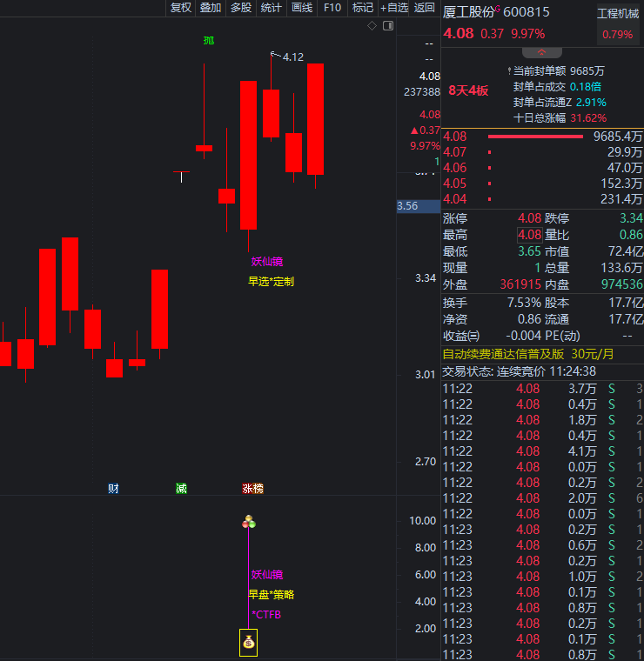The width and height of the screenshot is (644, 661).
Task: Click the green 抛 signal marker
Action: coord(209,41)
